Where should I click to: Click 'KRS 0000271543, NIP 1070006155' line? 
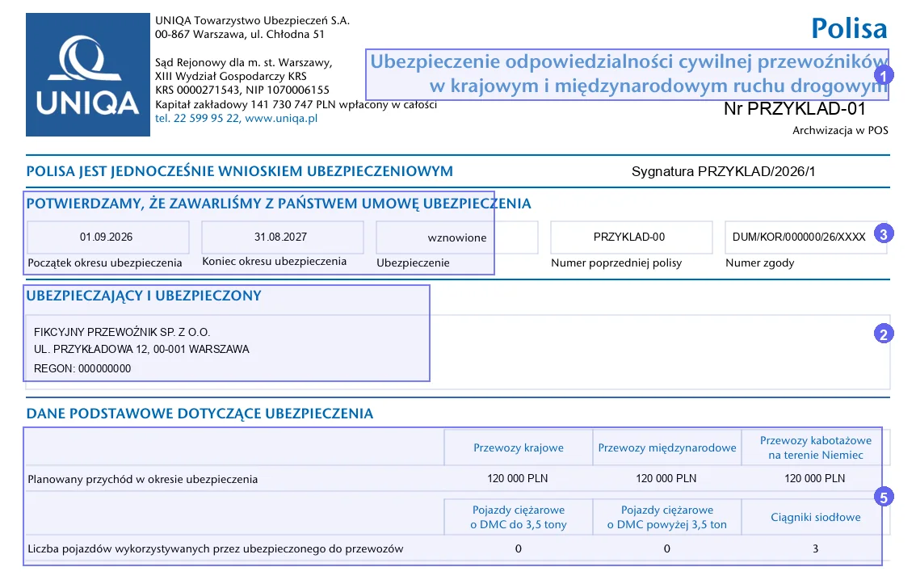tap(242, 90)
